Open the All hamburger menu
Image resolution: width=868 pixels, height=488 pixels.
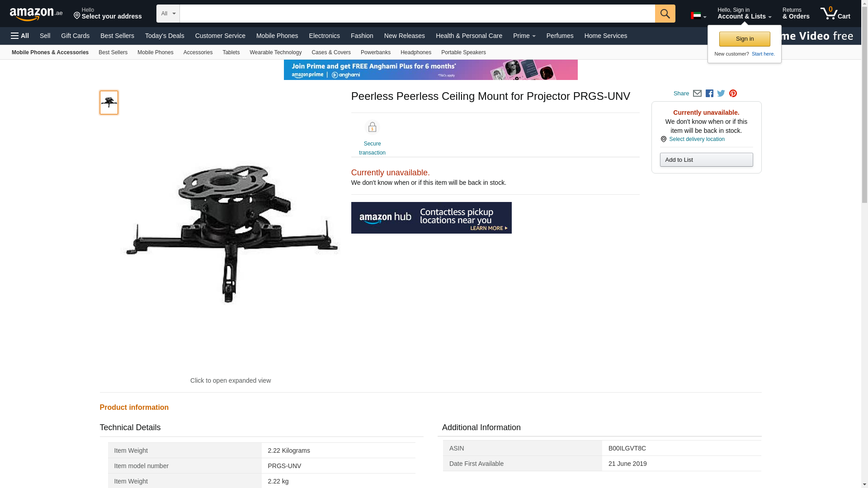coord(20,36)
